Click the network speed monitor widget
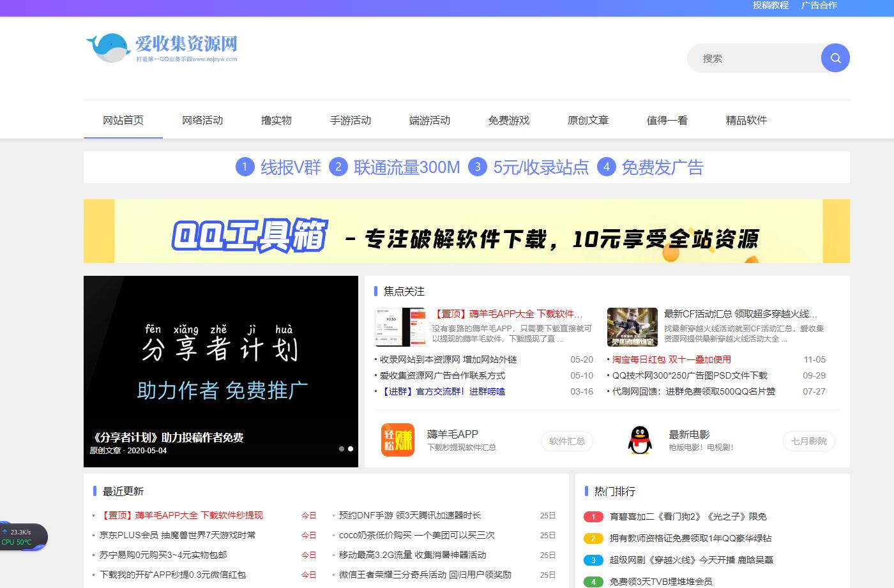This screenshot has width=894, height=588. [22, 537]
